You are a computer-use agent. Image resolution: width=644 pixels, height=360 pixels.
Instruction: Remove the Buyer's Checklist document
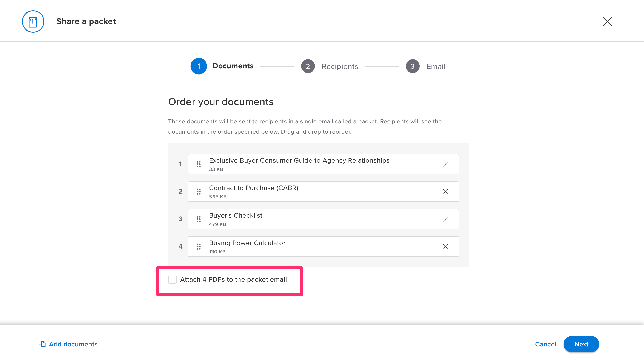click(446, 219)
